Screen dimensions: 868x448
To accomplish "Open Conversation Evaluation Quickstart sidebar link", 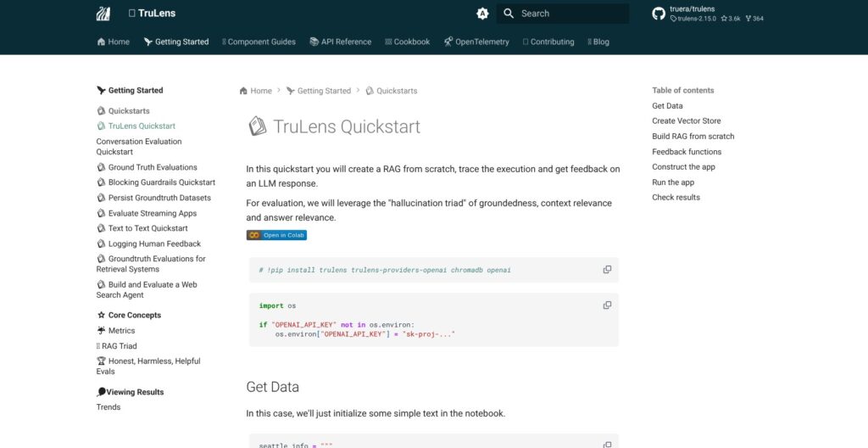I will click(x=139, y=147).
